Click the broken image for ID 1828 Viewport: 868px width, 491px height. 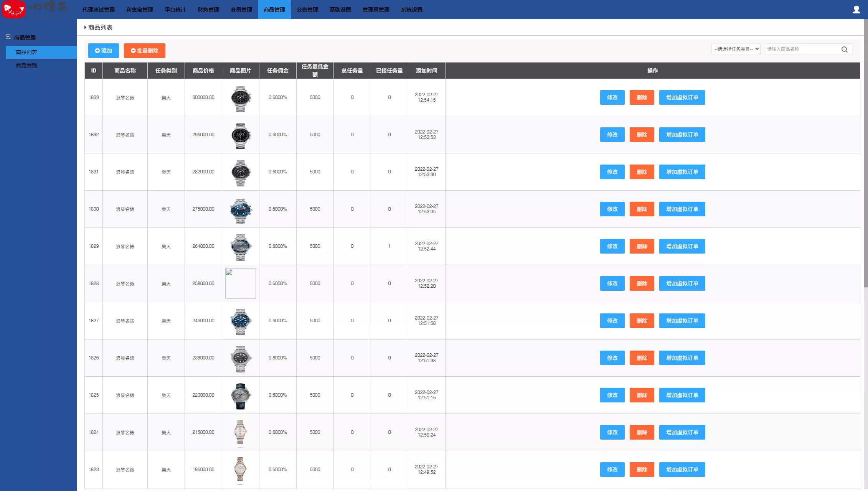click(x=241, y=283)
